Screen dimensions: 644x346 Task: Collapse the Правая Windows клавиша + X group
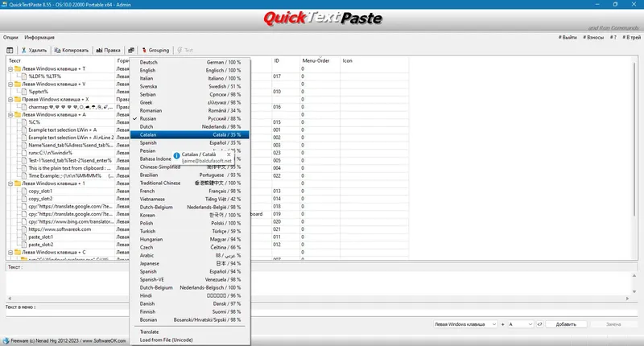10,99
